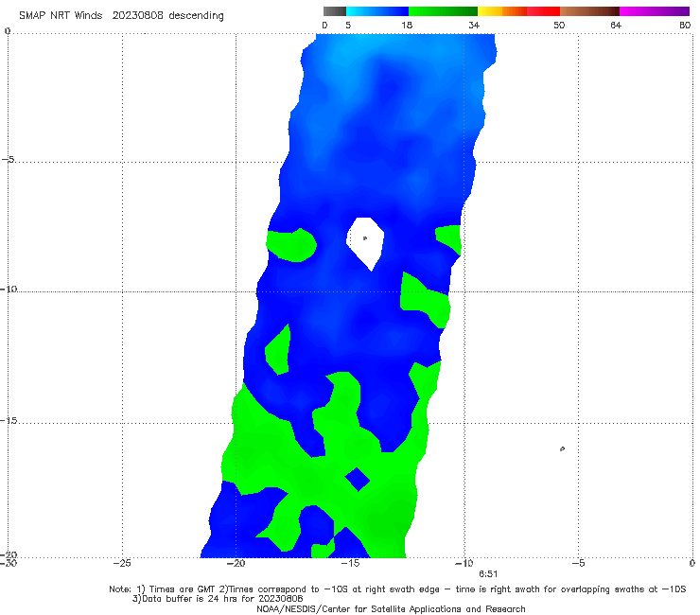The image size is (700, 615).
Task: Click the longitude label '-10' on bottom axis
Action: tap(464, 563)
